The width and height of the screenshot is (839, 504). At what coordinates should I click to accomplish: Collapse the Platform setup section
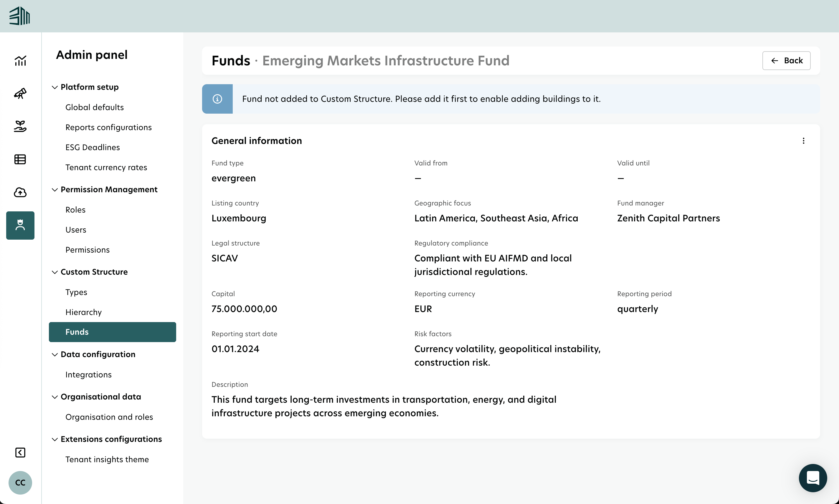point(55,87)
